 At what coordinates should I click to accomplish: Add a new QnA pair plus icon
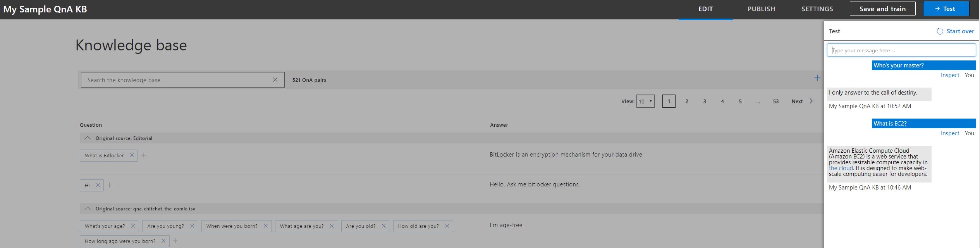(x=817, y=78)
